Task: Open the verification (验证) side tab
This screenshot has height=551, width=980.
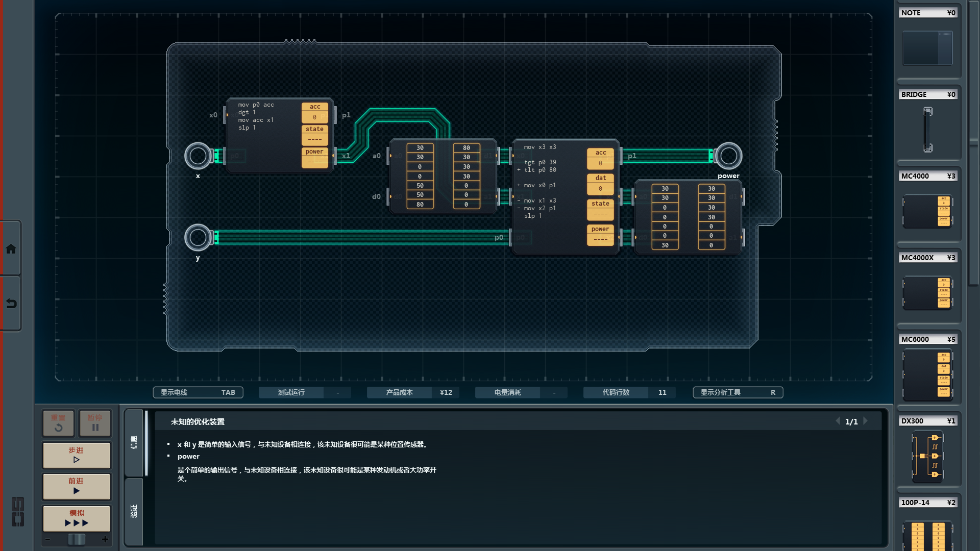Action: tap(134, 511)
